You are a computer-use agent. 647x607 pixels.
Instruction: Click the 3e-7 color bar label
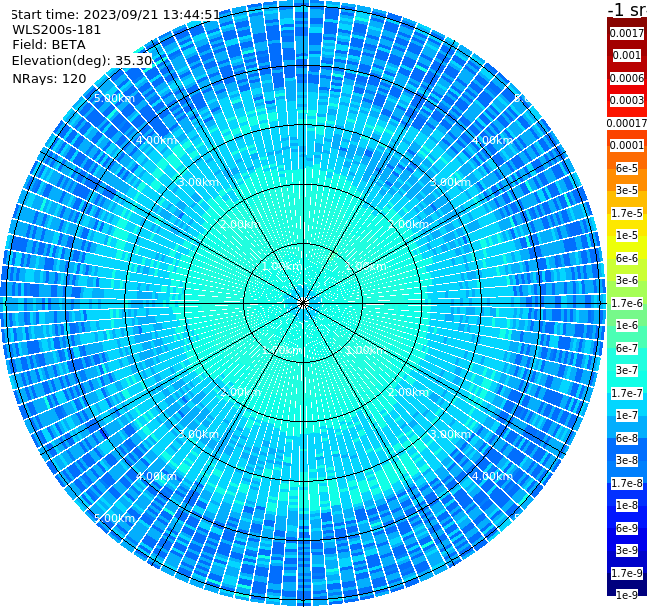point(627,370)
